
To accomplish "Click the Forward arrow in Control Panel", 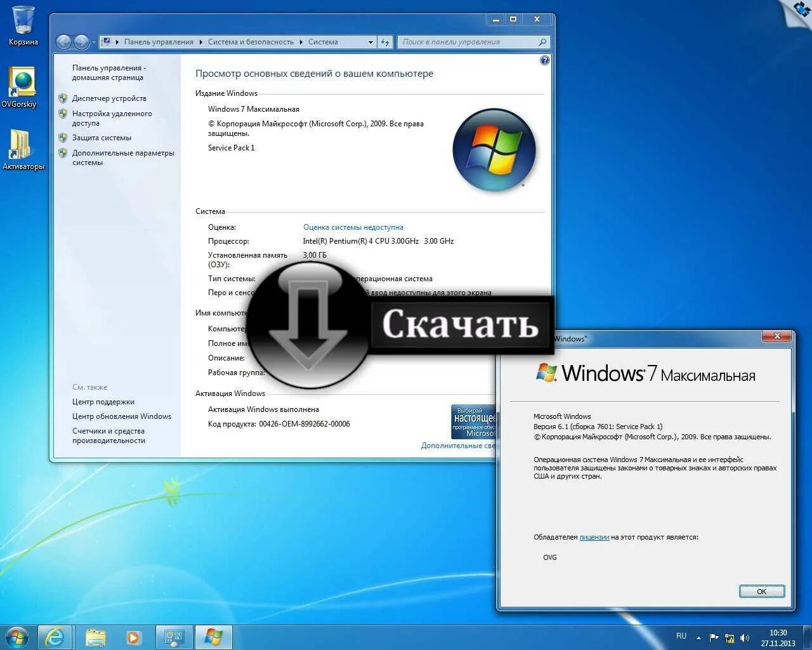I will pos(81,42).
